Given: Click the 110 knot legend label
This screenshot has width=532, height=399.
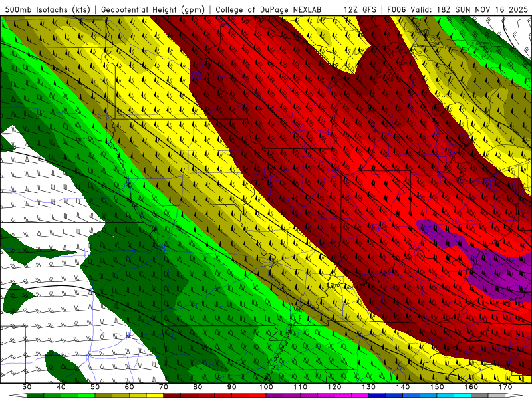Looking at the screenshot, I should (x=301, y=387).
